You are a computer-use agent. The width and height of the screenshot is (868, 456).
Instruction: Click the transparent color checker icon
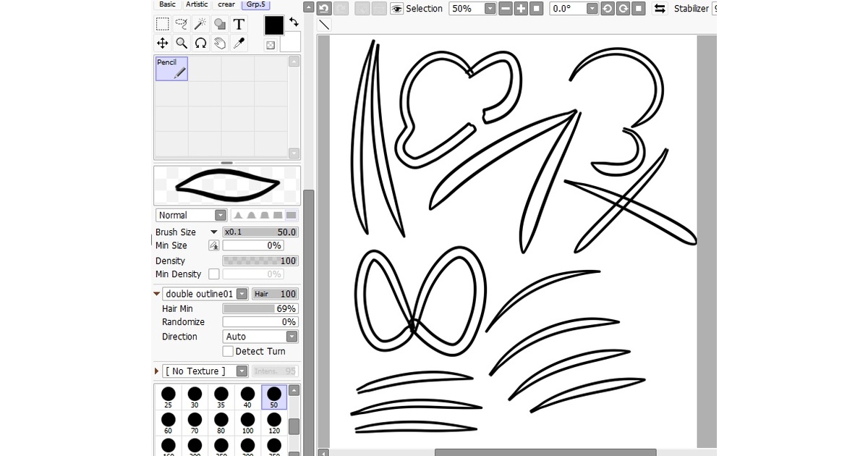(x=271, y=45)
